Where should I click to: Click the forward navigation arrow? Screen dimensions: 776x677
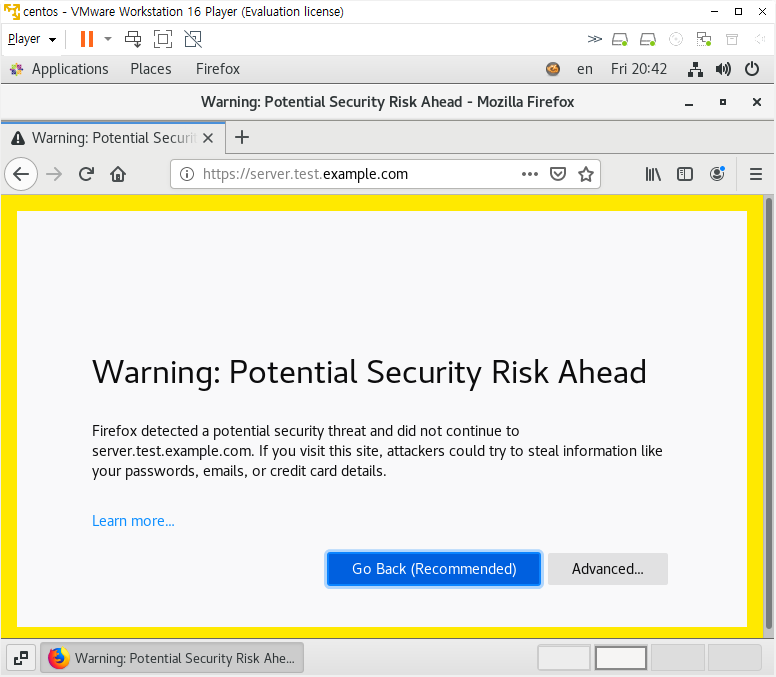click(x=54, y=174)
